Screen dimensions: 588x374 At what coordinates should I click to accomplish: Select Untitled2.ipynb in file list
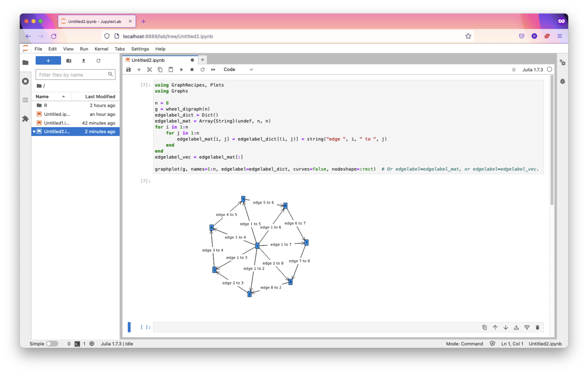pyautogui.click(x=76, y=131)
